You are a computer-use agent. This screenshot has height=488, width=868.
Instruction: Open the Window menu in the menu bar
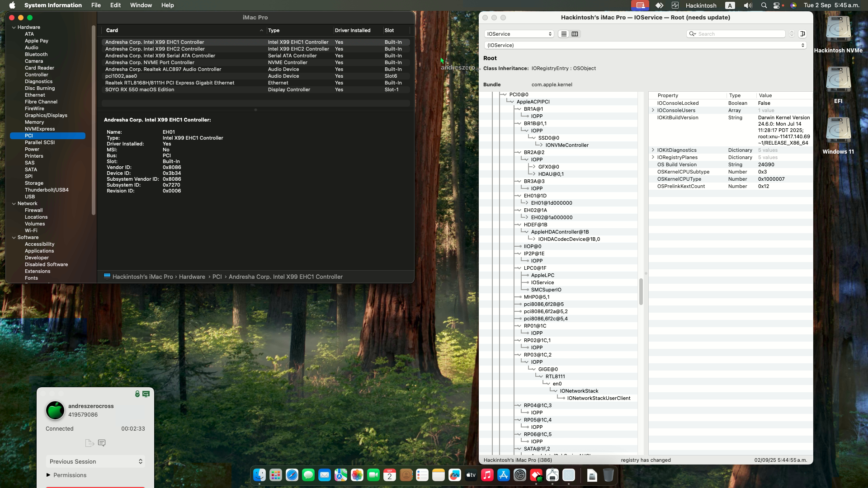click(141, 5)
